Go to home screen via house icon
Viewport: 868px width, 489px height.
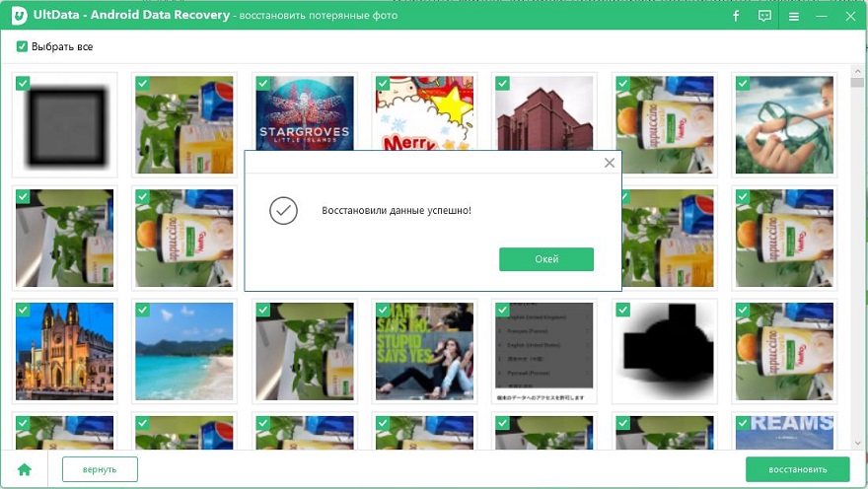(x=25, y=469)
